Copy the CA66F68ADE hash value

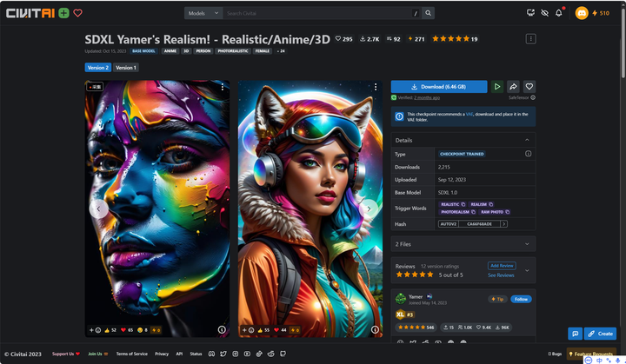(479, 224)
